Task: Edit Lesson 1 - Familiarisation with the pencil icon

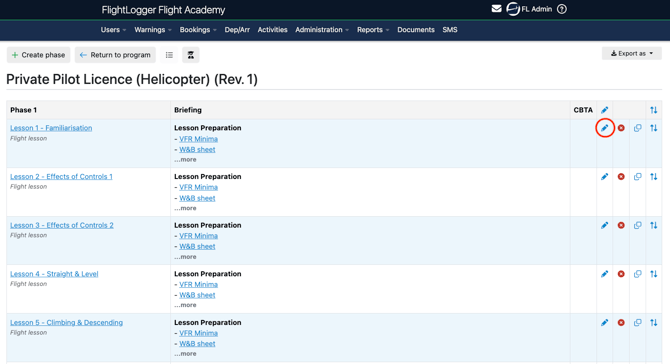Action: (x=605, y=128)
